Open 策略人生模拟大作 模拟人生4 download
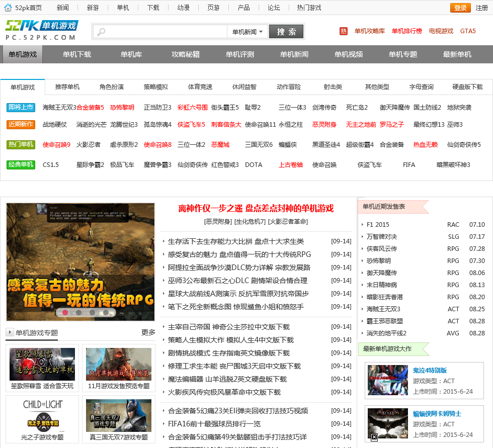Viewport: 493px width, 448px height. 231,340
